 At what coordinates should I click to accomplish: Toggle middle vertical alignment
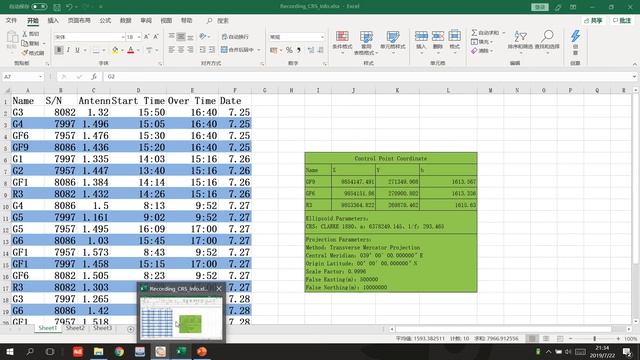tap(180, 37)
